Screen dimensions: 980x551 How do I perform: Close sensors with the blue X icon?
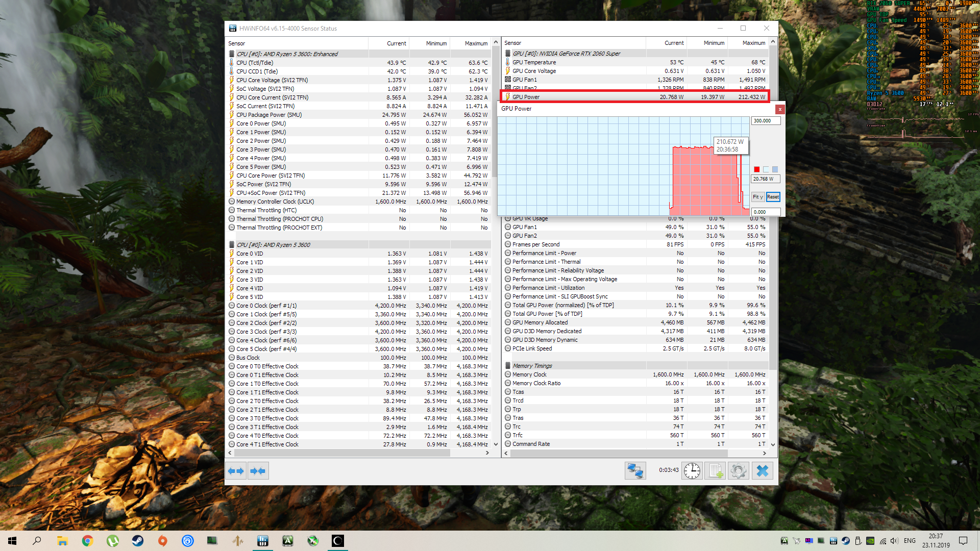[762, 471]
